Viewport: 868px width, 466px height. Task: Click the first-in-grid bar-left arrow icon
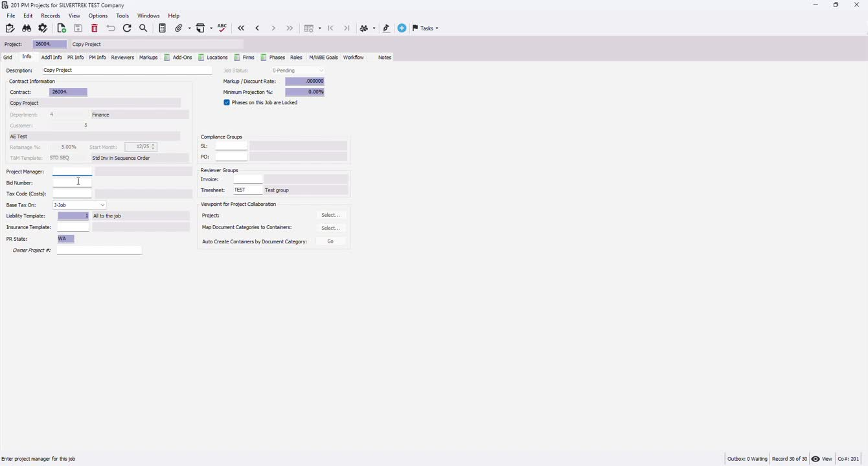[x=330, y=28]
